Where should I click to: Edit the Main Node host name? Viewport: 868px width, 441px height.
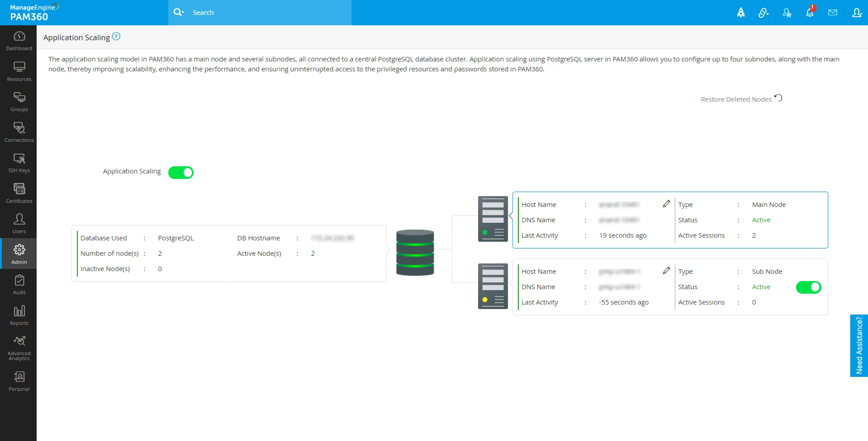pyautogui.click(x=666, y=203)
